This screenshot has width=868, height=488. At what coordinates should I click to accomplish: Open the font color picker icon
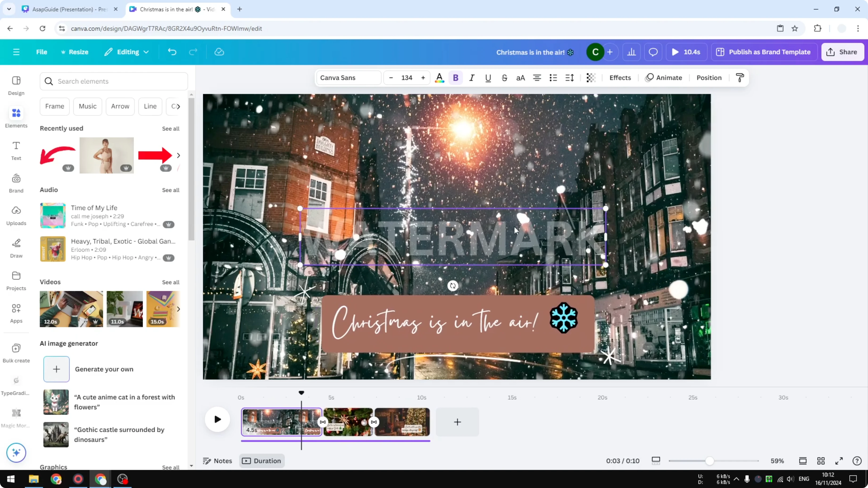pos(439,78)
